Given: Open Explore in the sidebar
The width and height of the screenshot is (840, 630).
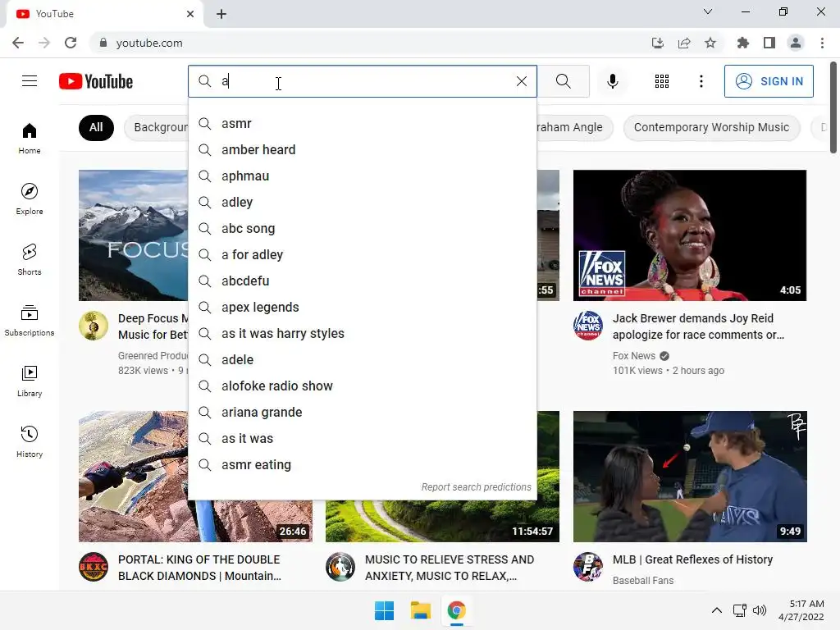Looking at the screenshot, I should click(x=30, y=199).
